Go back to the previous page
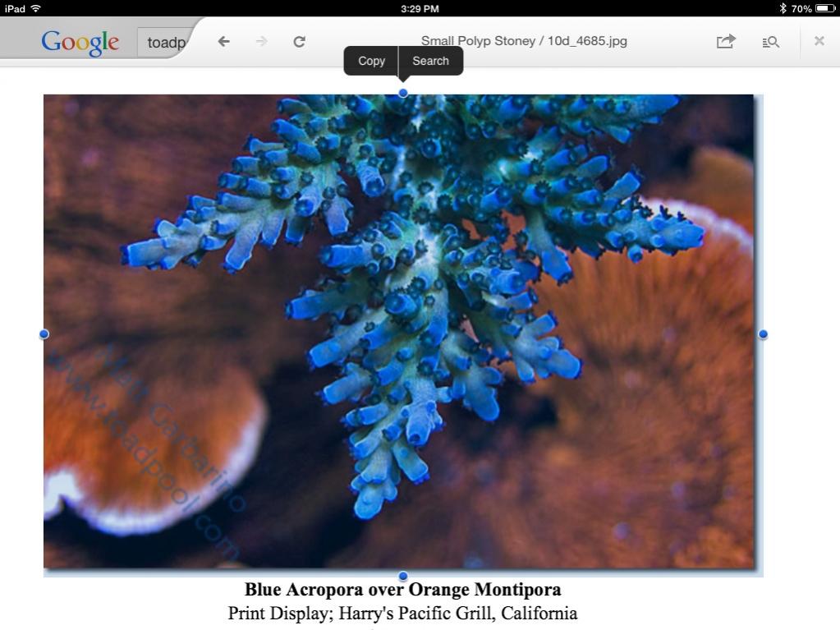 coord(224,41)
